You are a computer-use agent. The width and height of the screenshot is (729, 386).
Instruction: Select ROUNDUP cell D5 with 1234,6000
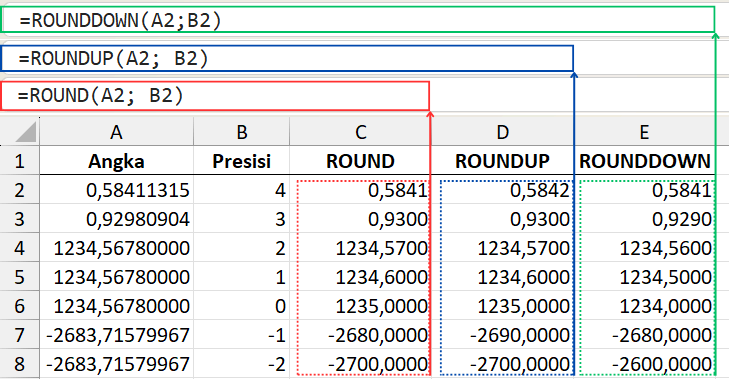point(503,277)
